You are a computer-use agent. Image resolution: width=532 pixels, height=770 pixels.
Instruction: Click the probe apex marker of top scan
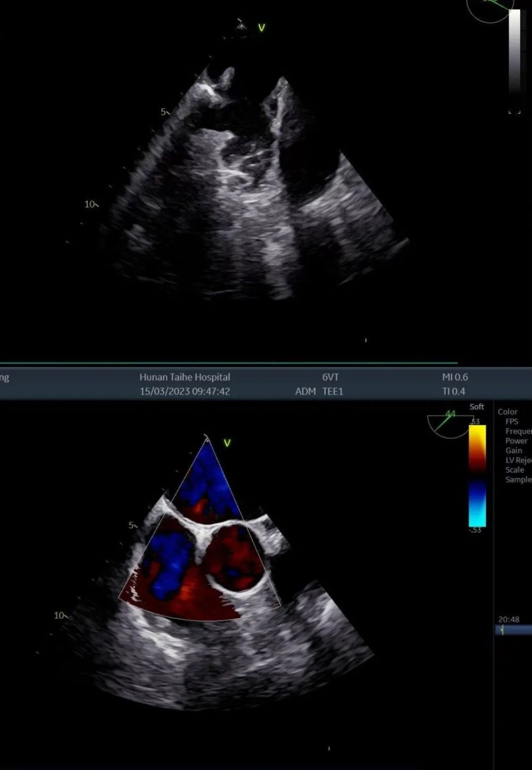pyautogui.click(x=242, y=24)
